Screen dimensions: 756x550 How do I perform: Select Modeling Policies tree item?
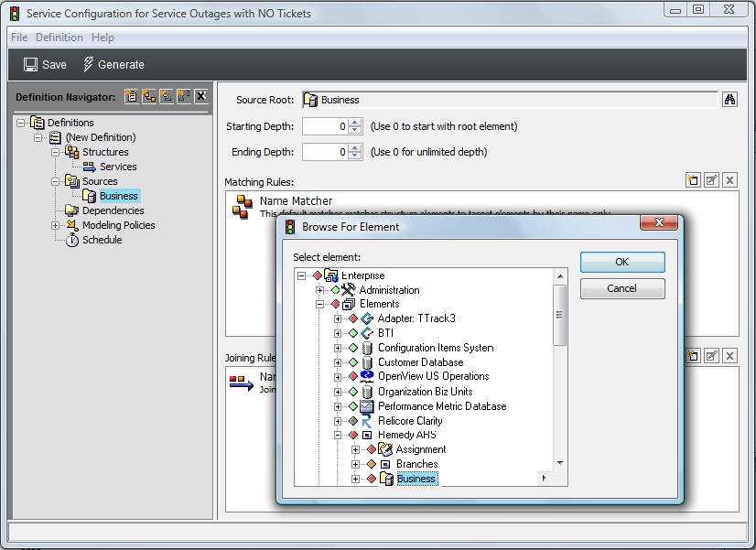coord(119,225)
